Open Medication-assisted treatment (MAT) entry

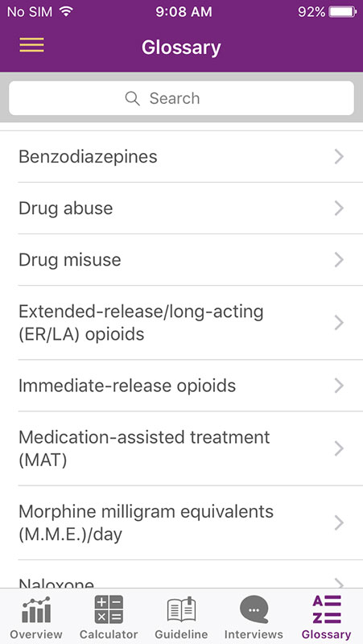click(x=182, y=448)
